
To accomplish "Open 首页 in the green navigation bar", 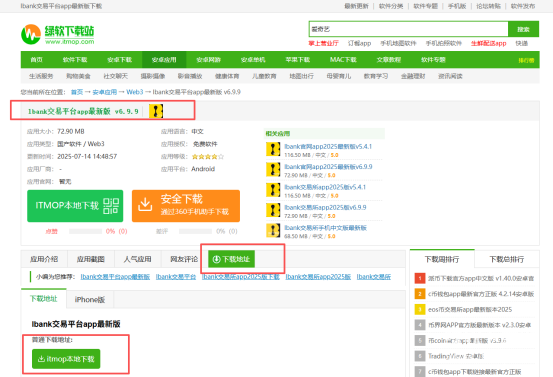I will (36, 60).
